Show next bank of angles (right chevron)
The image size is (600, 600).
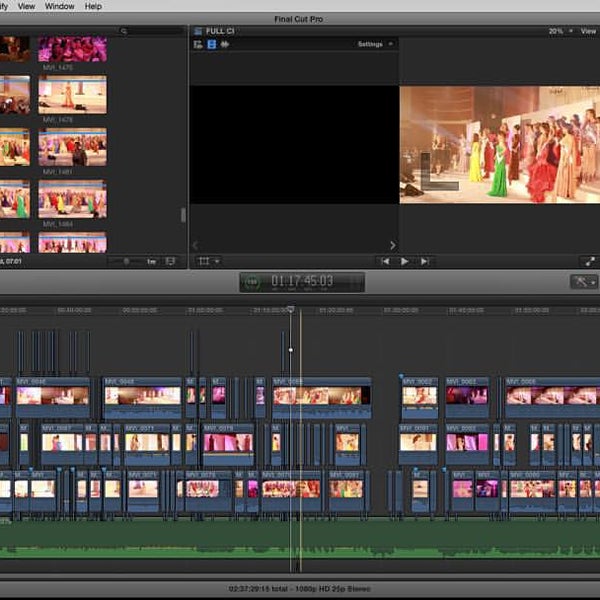[x=393, y=245]
